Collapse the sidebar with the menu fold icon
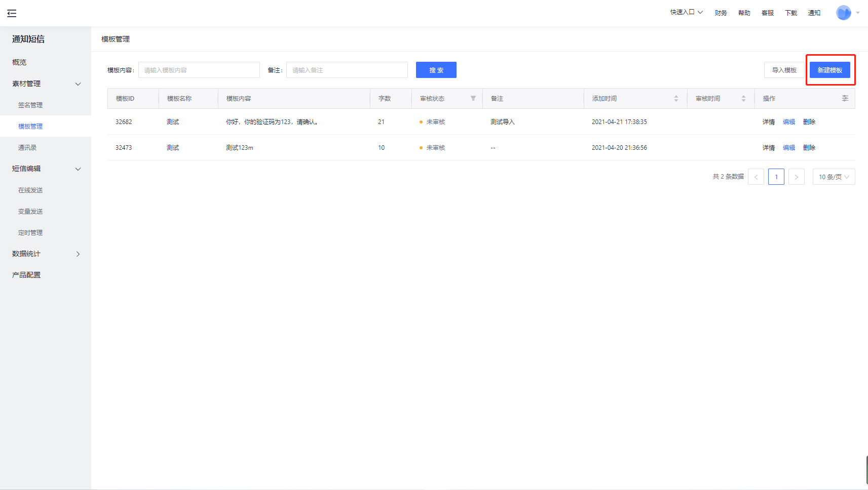 [x=12, y=14]
